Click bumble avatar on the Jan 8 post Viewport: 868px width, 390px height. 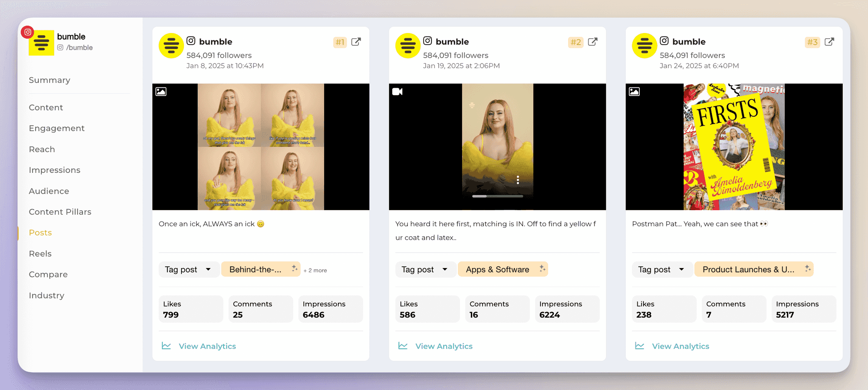pyautogui.click(x=171, y=46)
